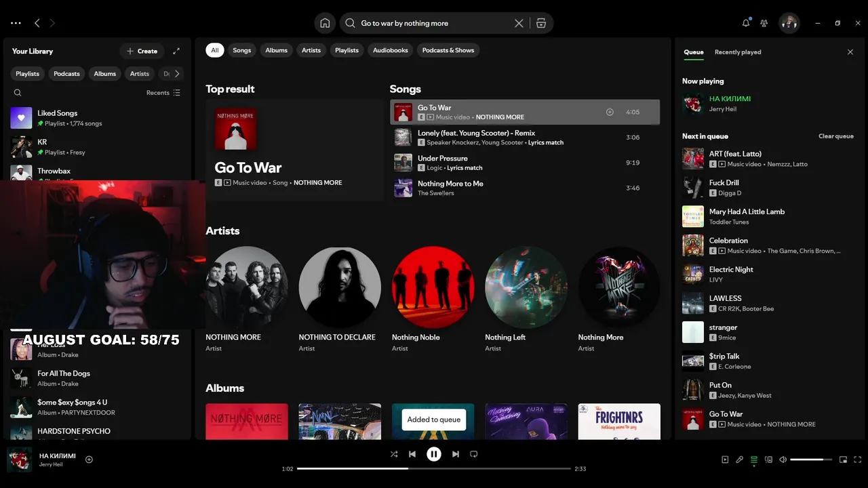
Task: Open the For All The Dogs album
Action: (x=97, y=378)
